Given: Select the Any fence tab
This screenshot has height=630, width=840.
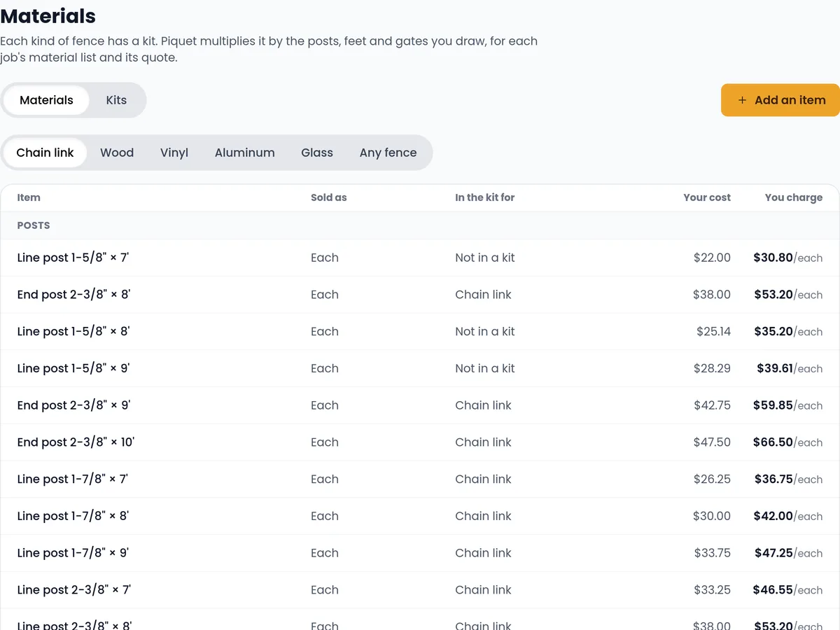Looking at the screenshot, I should coord(388,153).
